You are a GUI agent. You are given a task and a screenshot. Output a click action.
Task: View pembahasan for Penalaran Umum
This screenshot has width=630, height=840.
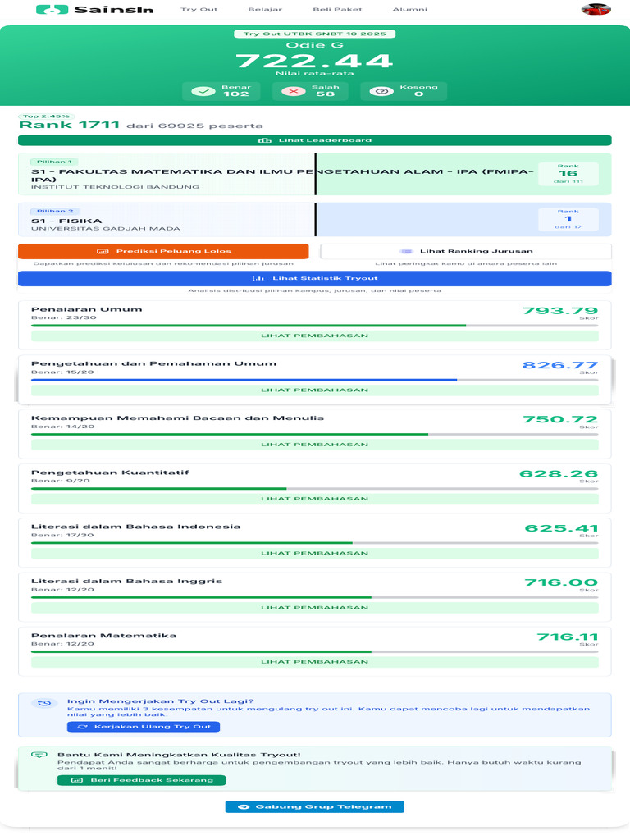pos(314,336)
